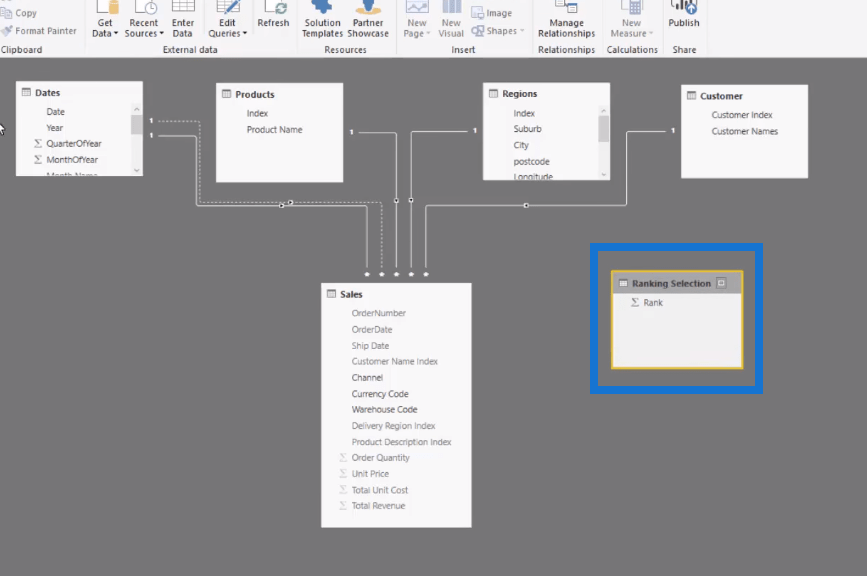Click the New Visual button

451,20
